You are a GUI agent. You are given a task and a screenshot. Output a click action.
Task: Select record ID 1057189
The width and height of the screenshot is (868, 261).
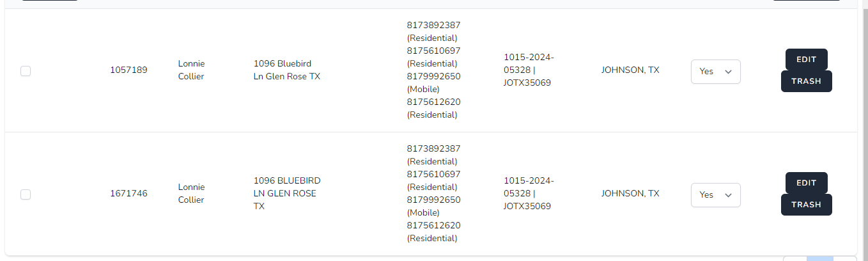pyautogui.click(x=128, y=70)
